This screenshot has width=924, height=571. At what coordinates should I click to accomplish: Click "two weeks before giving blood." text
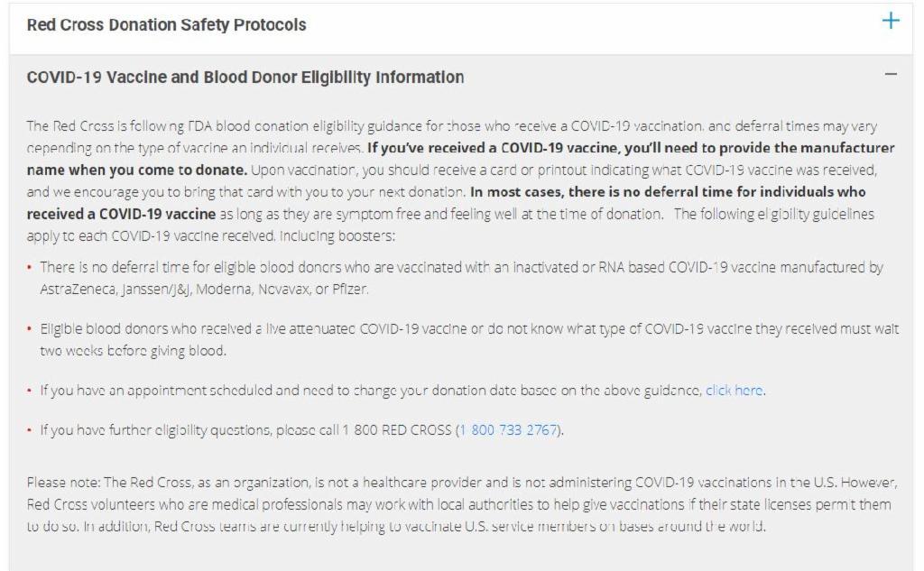[x=134, y=351]
